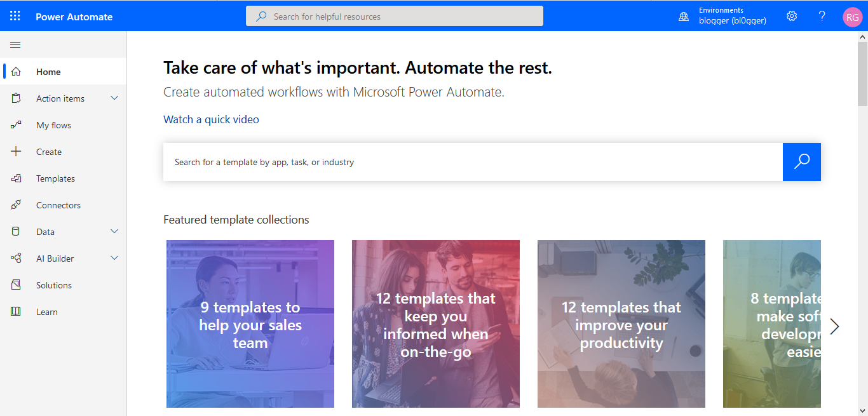This screenshot has height=416, width=868.
Task: Show next featured template collections arrow
Action: 835,326
